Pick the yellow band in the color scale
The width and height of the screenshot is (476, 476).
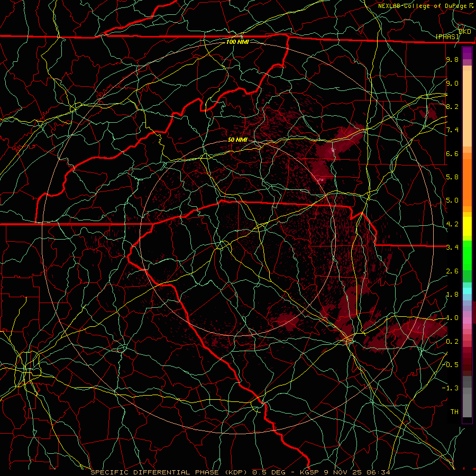467,226
